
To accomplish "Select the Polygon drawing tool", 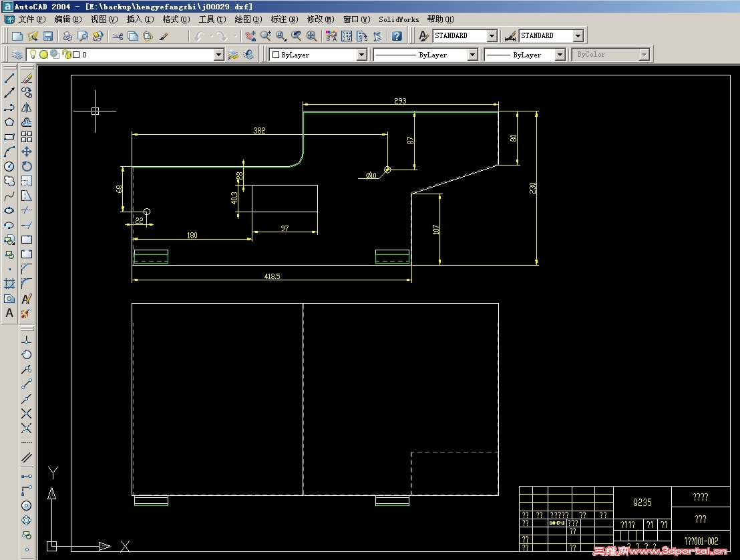I will click(x=9, y=122).
